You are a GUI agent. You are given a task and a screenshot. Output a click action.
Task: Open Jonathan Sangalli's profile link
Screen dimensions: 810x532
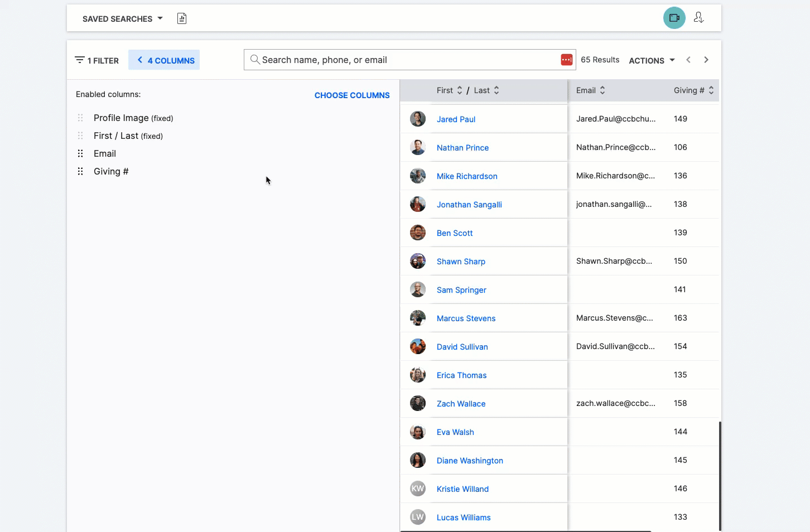click(x=469, y=205)
